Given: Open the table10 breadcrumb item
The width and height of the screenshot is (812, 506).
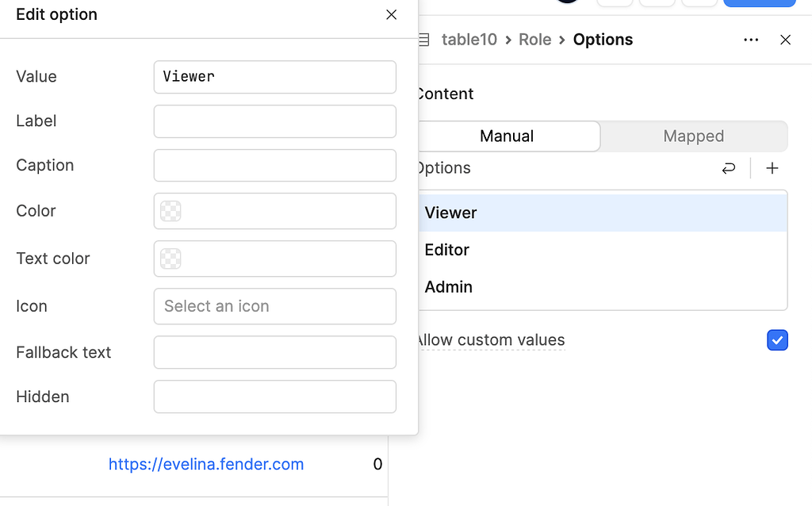Looking at the screenshot, I should click(469, 40).
